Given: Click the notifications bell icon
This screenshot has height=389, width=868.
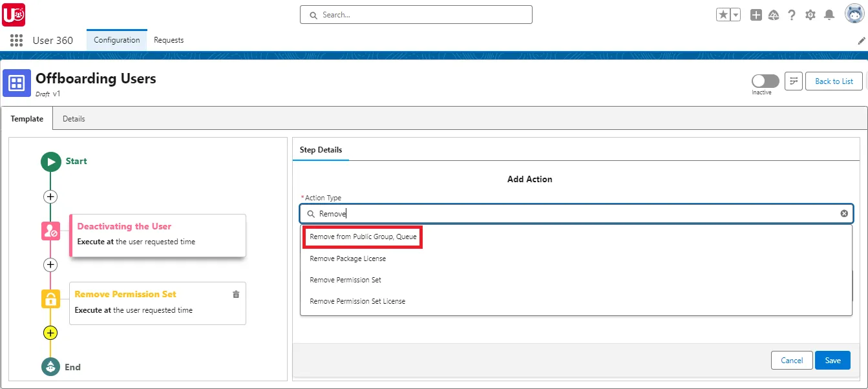Looking at the screenshot, I should pyautogui.click(x=829, y=14).
